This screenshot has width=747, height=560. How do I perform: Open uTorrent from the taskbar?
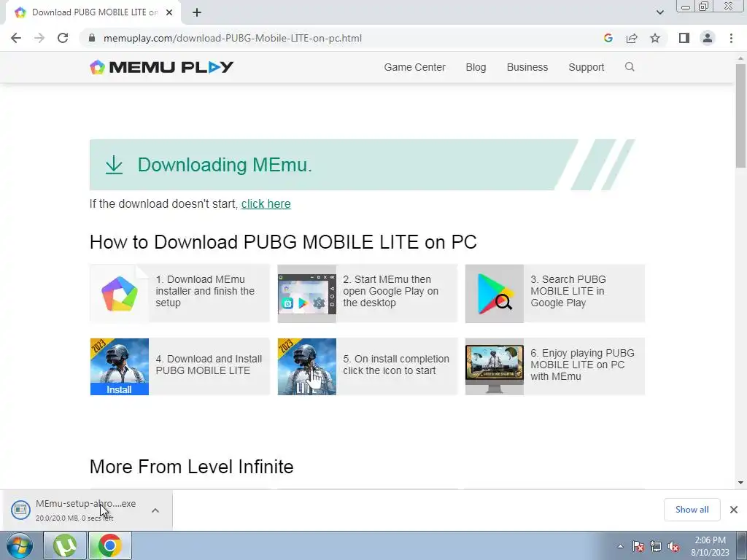tap(65, 545)
